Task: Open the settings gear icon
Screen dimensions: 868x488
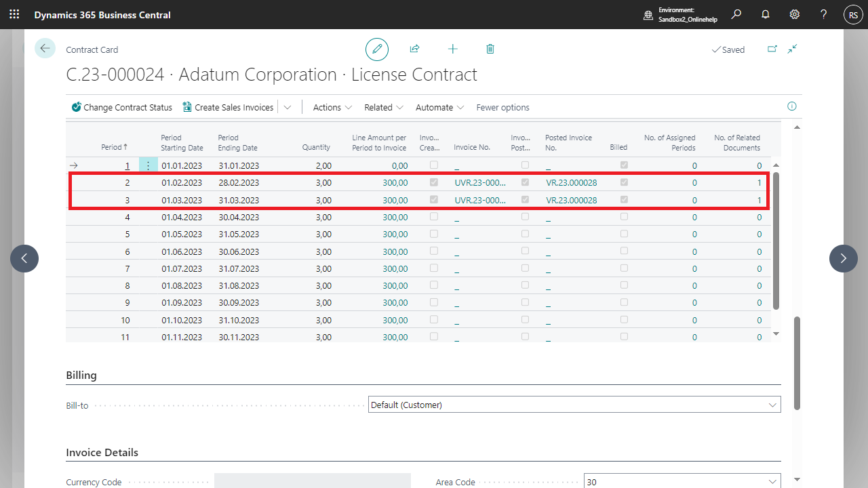Action: click(x=795, y=14)
